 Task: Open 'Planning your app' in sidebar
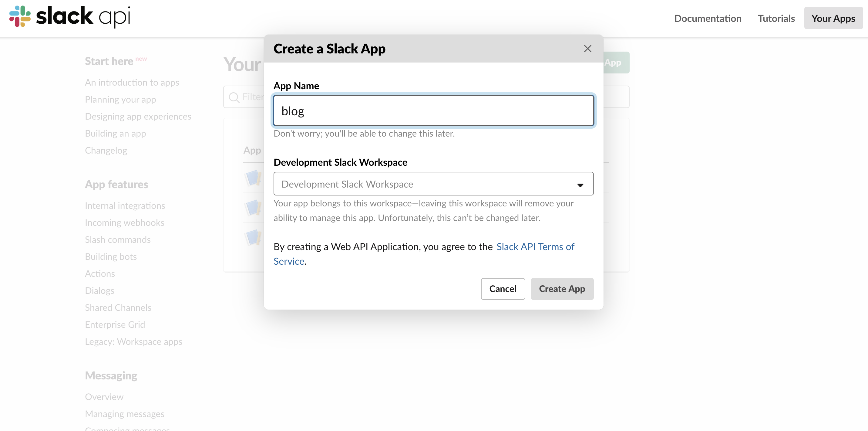click(x=120, y=99)
